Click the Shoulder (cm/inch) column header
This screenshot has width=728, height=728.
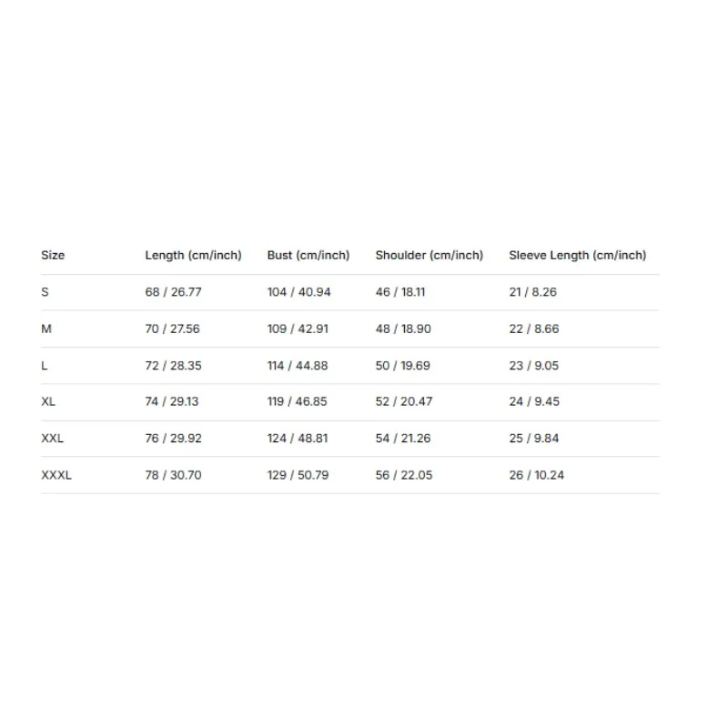(429, 256)
